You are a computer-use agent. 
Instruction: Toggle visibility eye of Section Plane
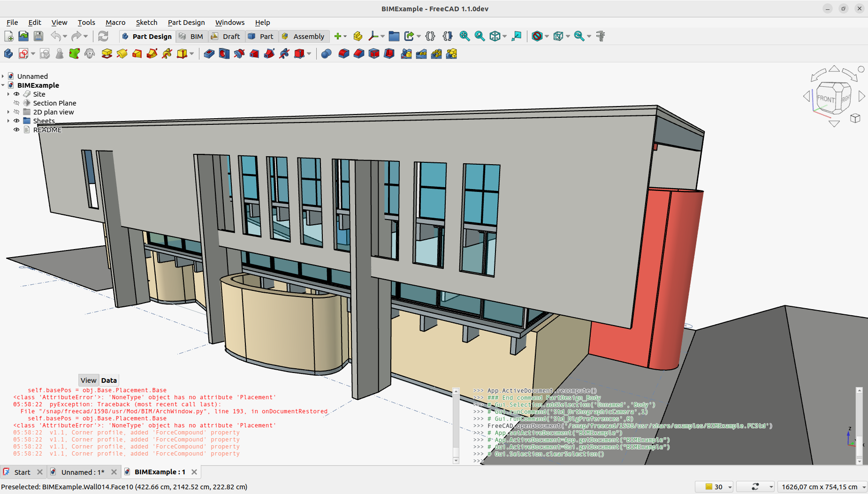coord(16,103)
